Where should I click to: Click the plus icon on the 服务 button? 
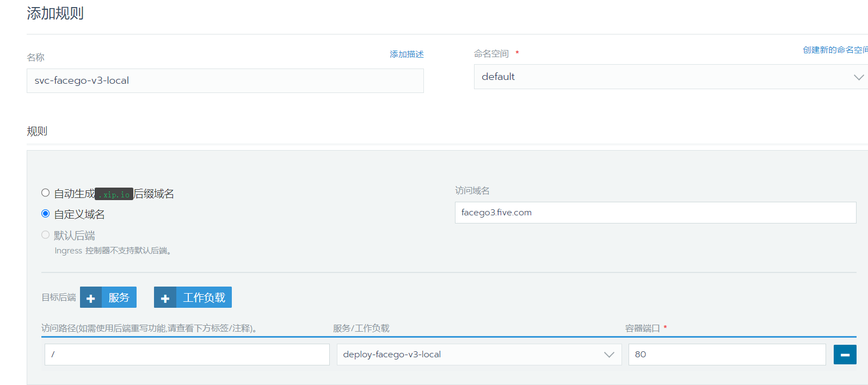[x=91, y=298]
